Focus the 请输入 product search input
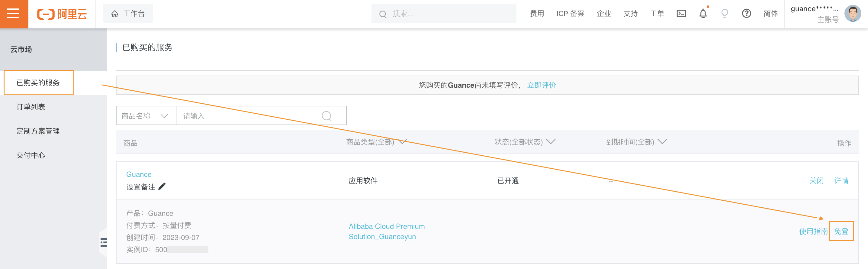Image resolution: width=868 pixels, height=269 pixels. tap(248, 116)
